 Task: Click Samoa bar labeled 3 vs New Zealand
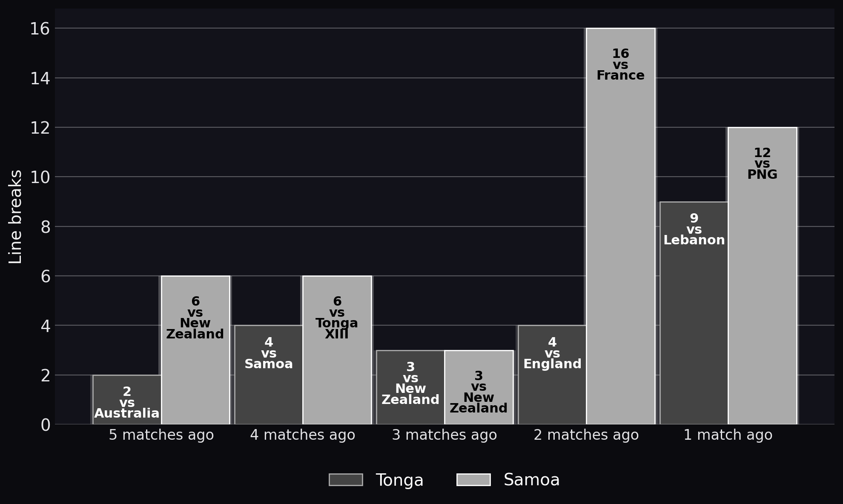pos(479,387)
